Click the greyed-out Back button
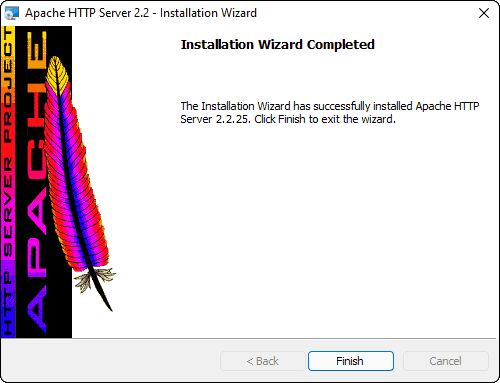Image resolution: width=500 pixels, height=383 pixels. click(x=263, y=361)
